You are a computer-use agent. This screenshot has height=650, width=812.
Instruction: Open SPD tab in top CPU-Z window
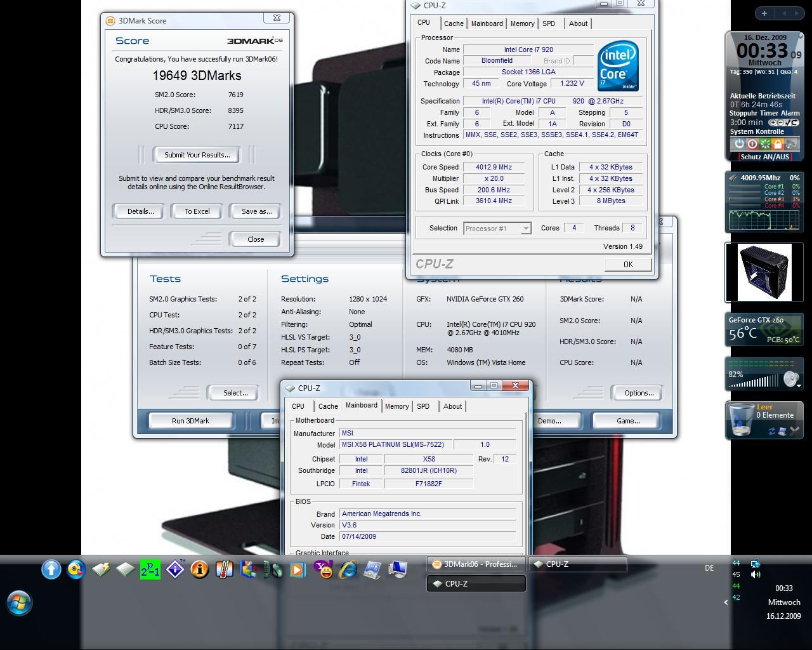coord(549,23)
